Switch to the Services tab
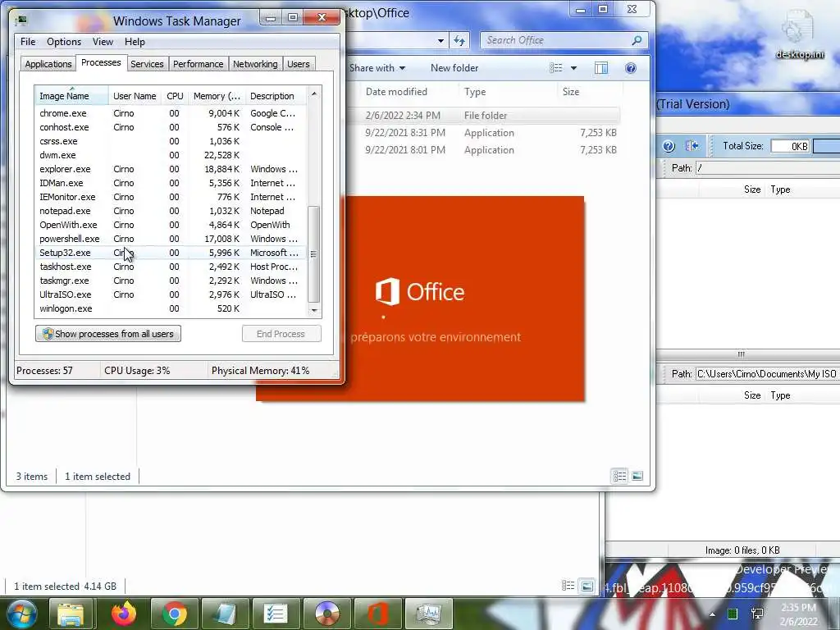 147,64
